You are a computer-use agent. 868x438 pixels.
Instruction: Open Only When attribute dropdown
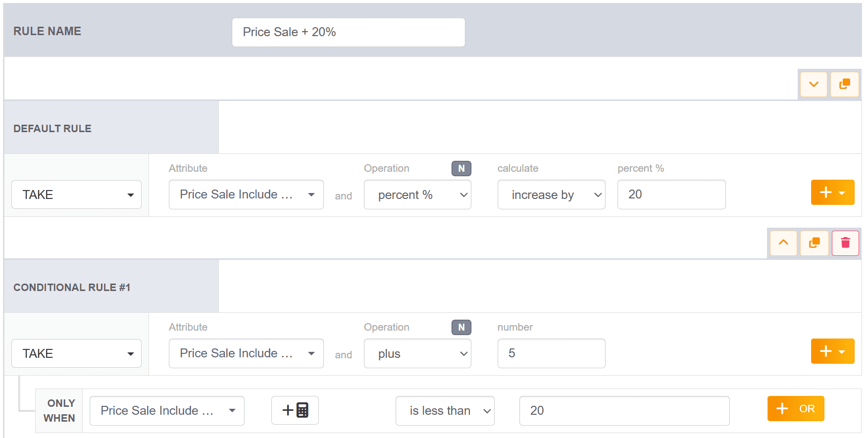tap(166, 411)
